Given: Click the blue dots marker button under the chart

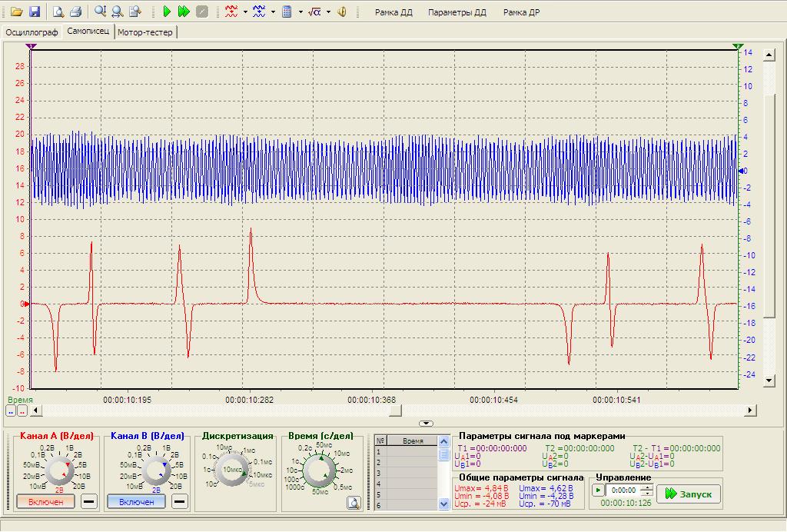Looking at the screenshot, I should coord(11,411).
